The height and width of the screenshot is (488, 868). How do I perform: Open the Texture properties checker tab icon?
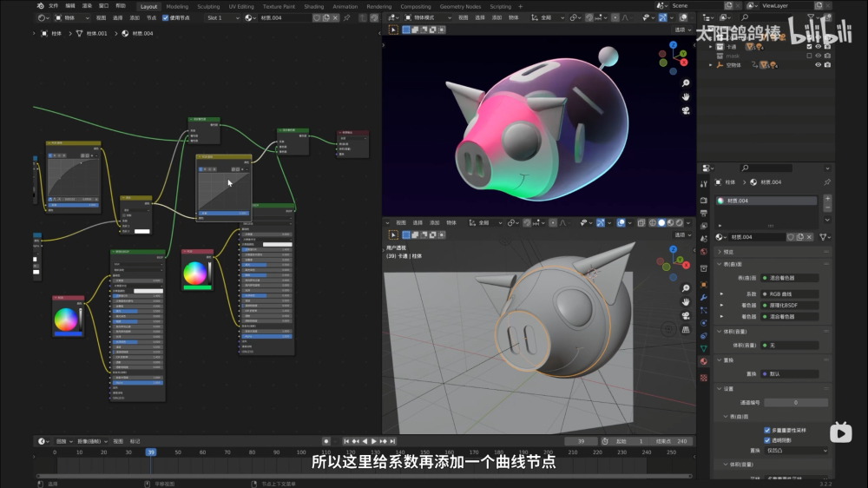704,378
